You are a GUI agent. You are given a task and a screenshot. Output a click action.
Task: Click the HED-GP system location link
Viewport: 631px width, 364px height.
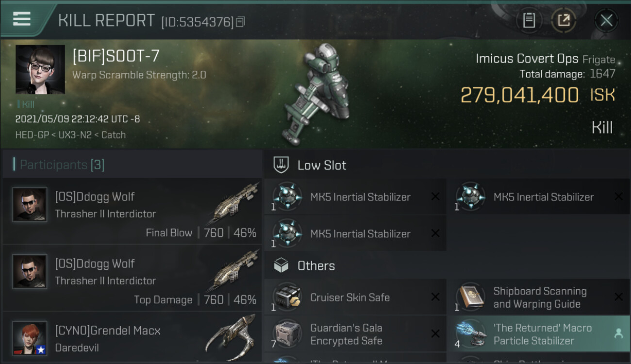(32, 135)
